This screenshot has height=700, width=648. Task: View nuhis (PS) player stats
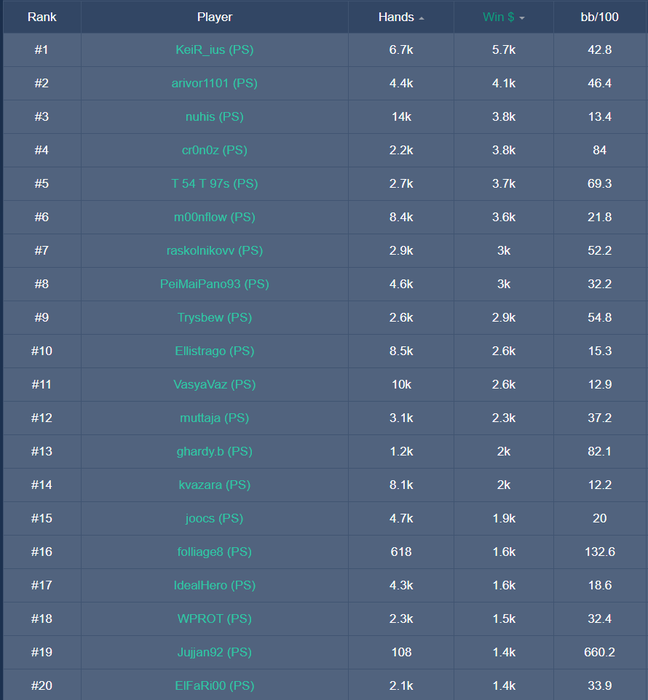tap(215, 117)
